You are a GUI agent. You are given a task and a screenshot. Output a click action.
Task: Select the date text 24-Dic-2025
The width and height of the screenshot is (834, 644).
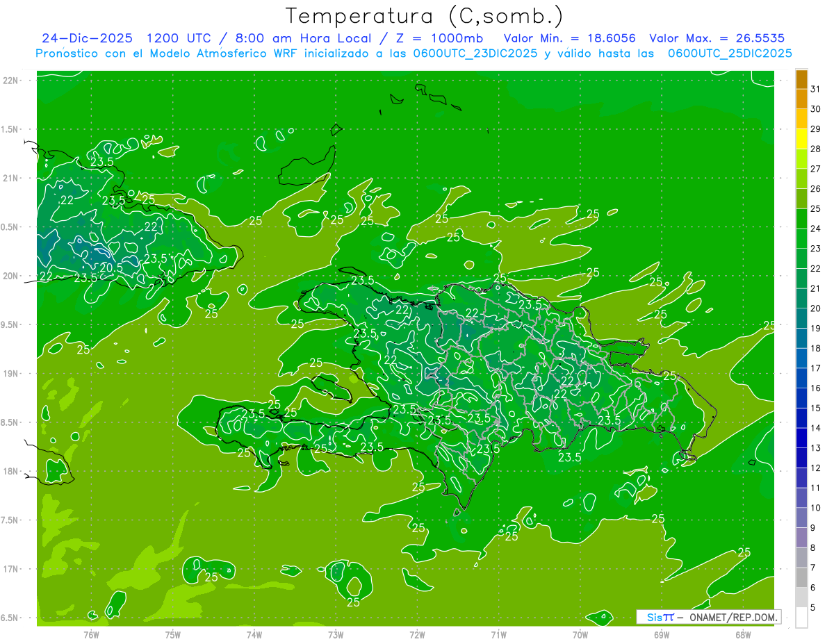coord(87,38)
